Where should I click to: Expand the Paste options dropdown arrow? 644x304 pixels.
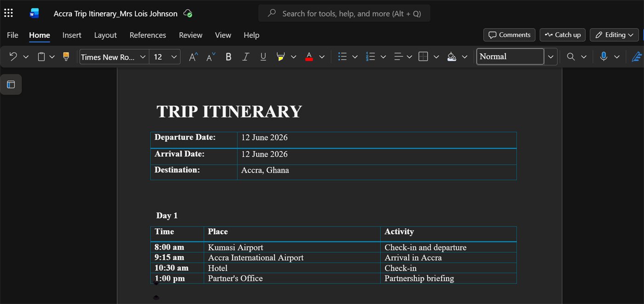pos(52,57)
